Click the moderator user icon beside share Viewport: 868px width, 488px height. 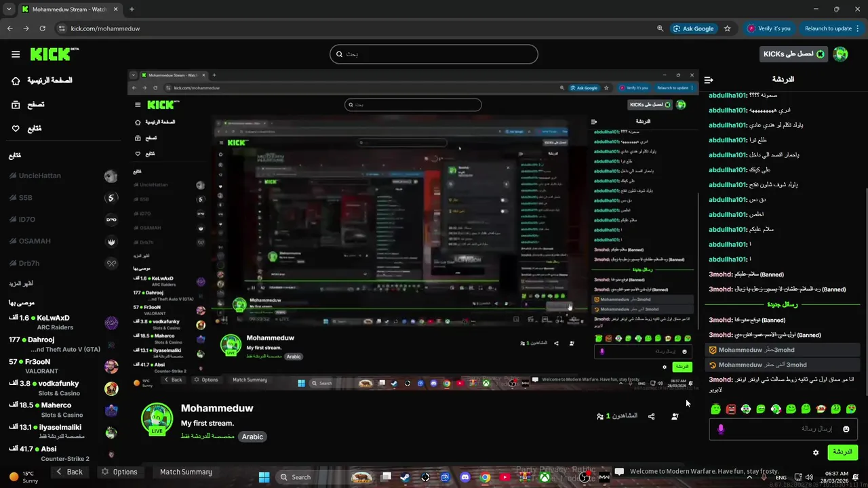[675, 416]
